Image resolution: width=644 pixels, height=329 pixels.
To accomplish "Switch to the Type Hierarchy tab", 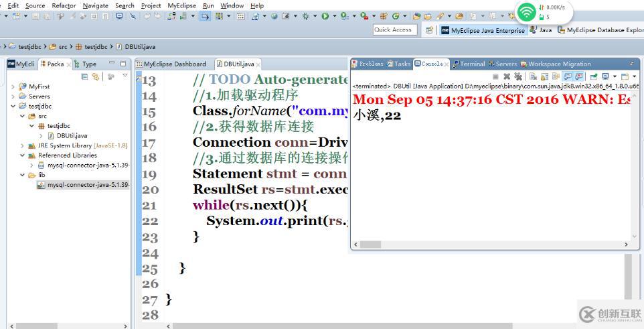I will click(86, 64).
